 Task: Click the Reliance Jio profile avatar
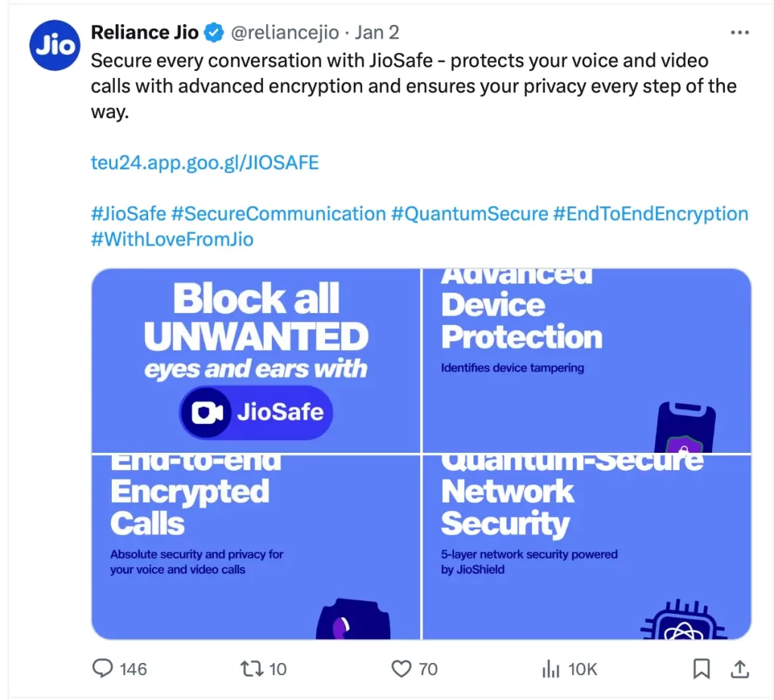tap(54, 46)
